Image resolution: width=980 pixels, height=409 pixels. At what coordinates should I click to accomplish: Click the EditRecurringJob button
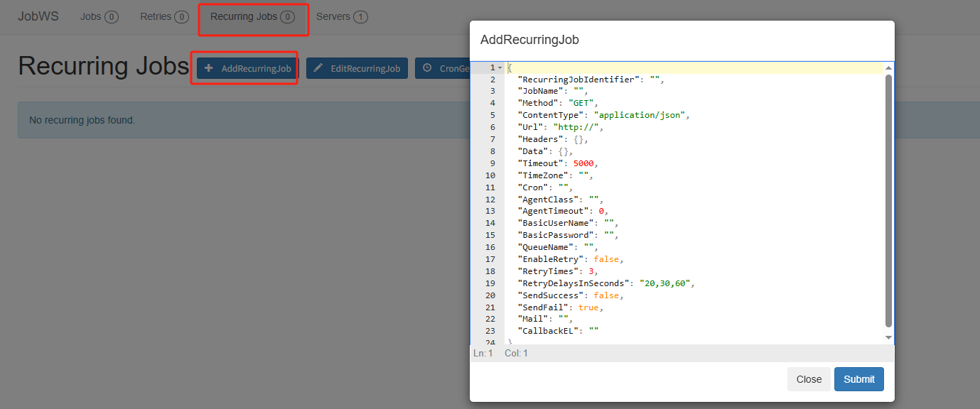point(357,68)
